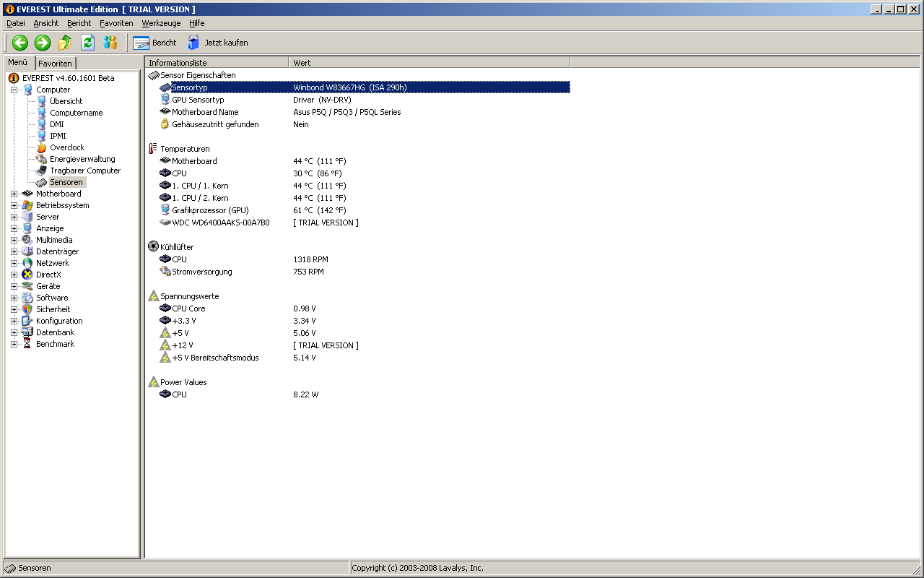Open the Bericht menu in menu bar
The image size is (924, 578).
79,23
